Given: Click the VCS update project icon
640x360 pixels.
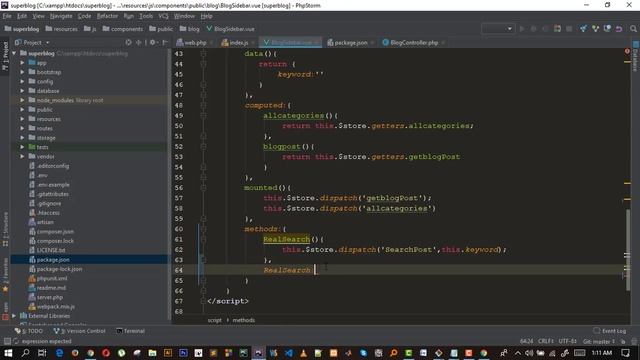Looking at the screenshot, I should pos(583,29).
